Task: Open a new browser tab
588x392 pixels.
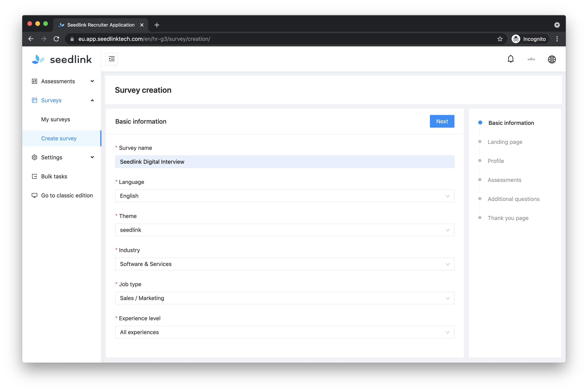Action: (157, 25)
